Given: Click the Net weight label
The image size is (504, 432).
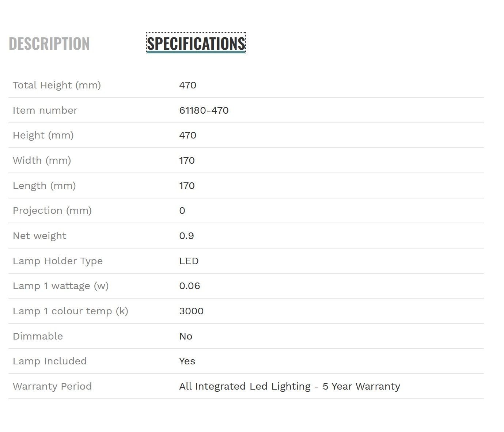Looking at the screenshot, I should (x=39, y=236).
